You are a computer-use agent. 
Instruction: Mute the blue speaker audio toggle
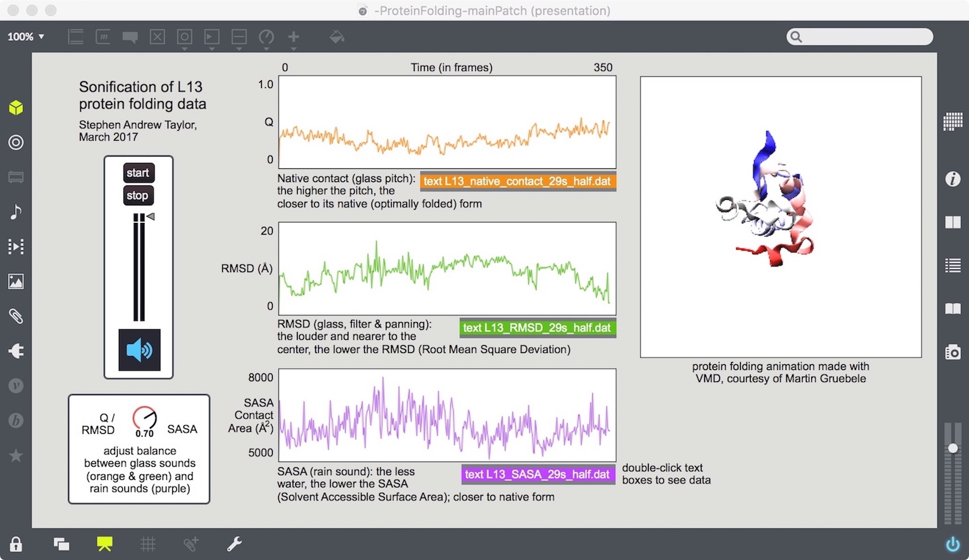[139, 350]
